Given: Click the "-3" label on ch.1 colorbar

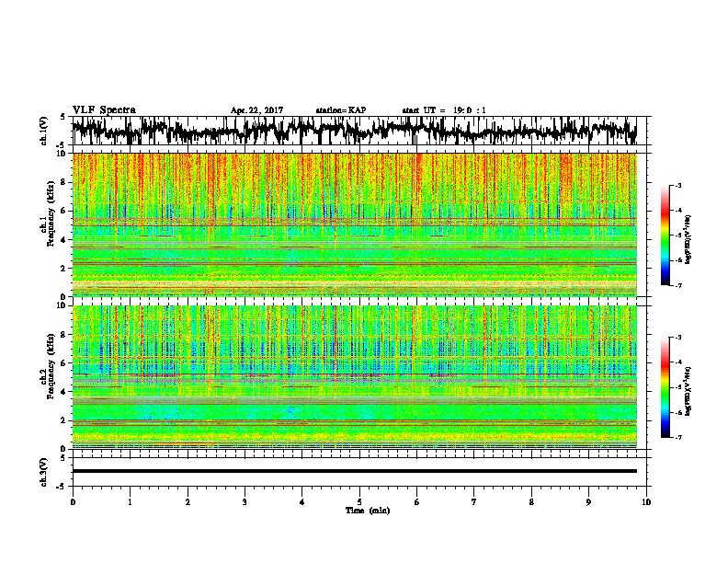Looking at the screenshot, I should [677, 185].
